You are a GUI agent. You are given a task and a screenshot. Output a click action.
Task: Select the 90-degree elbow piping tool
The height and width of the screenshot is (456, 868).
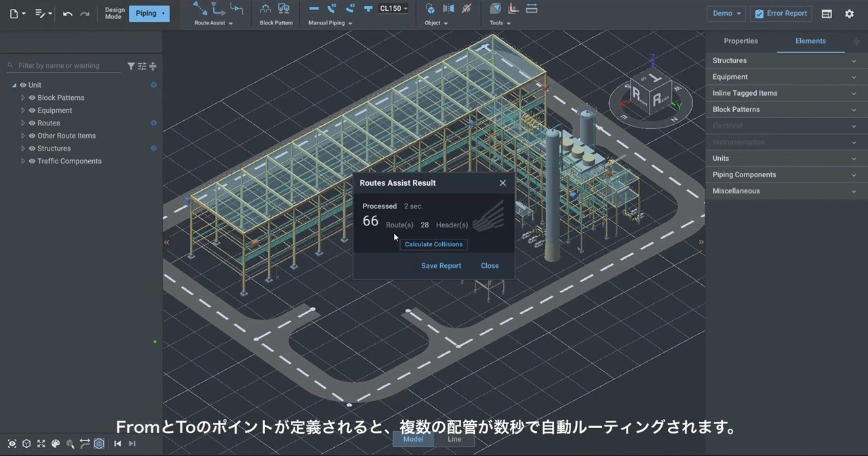[332, 9]
